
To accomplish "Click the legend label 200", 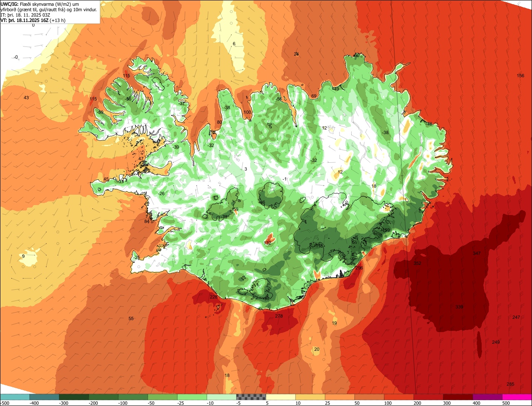I will (417, 403).
